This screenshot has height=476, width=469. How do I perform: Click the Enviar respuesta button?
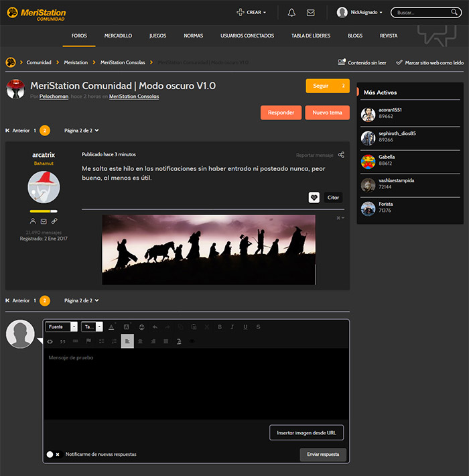point(323,455)
